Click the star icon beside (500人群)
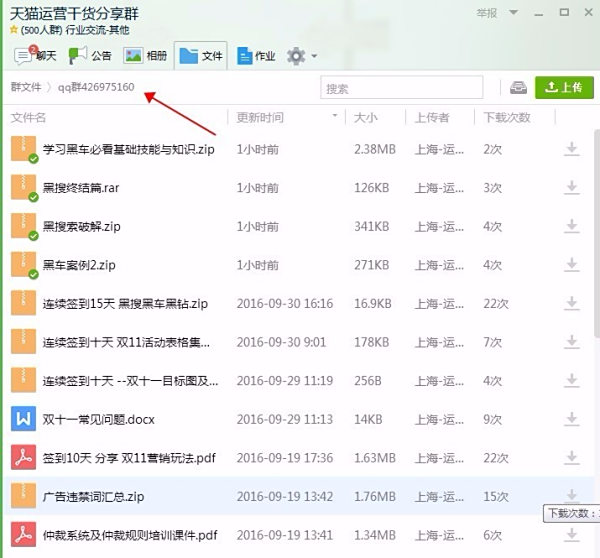Viewport: 600px width, 558px height. point(14,29)
